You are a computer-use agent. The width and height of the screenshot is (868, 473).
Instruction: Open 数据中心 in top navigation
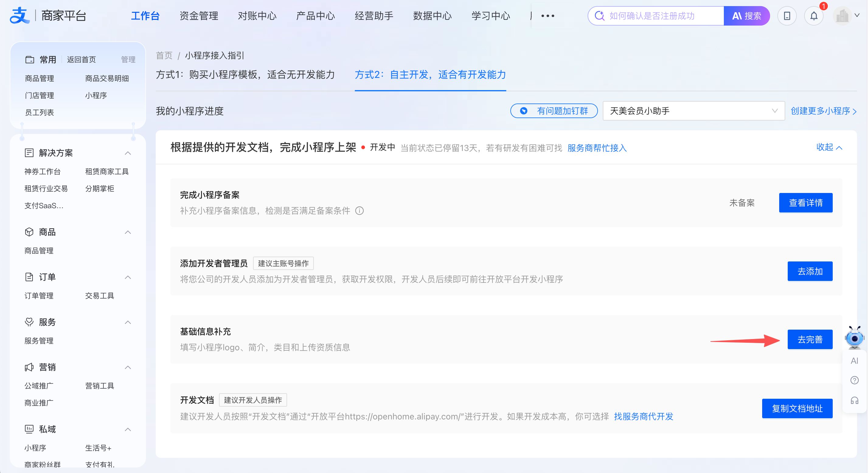(432, 16)
